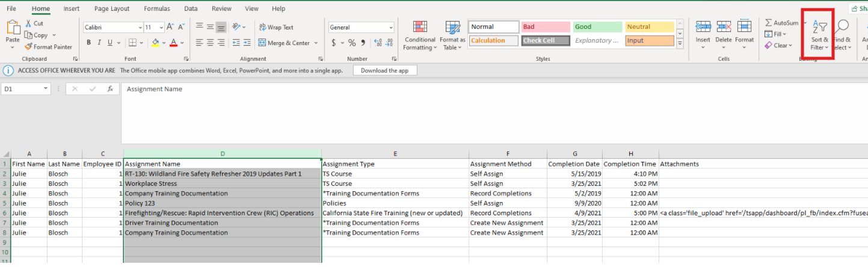
Task: Click the Insert Function fx icon
Action: 110,89
